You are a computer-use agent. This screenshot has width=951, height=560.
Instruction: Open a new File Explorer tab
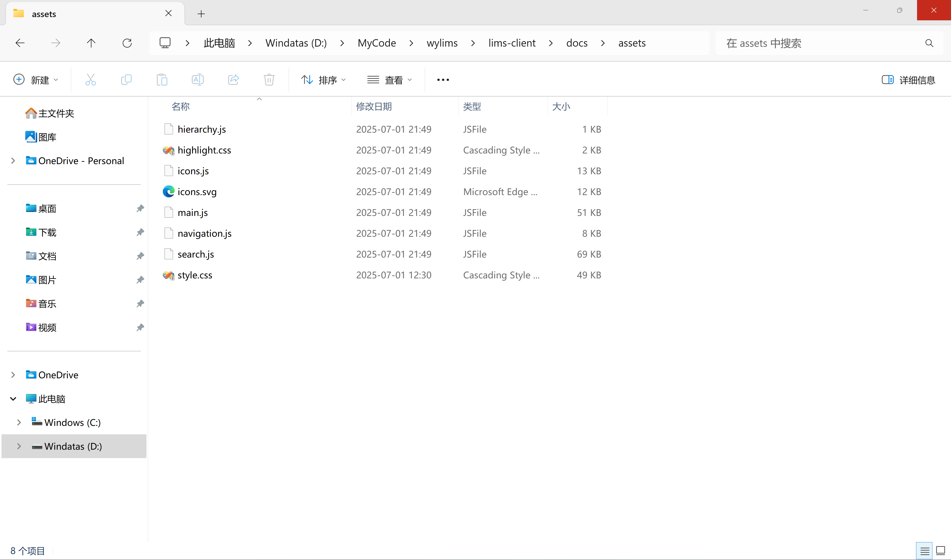pos(201,14)
